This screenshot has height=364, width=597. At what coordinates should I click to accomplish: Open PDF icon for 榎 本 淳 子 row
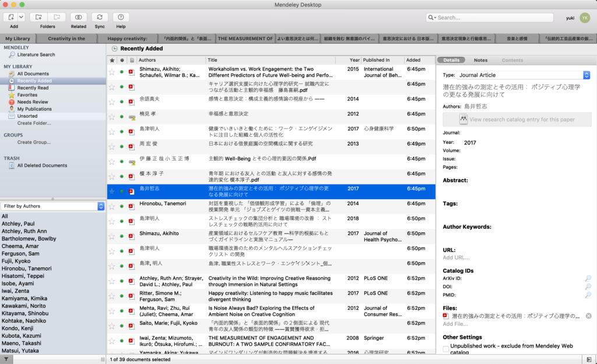(x=132, y=176)
